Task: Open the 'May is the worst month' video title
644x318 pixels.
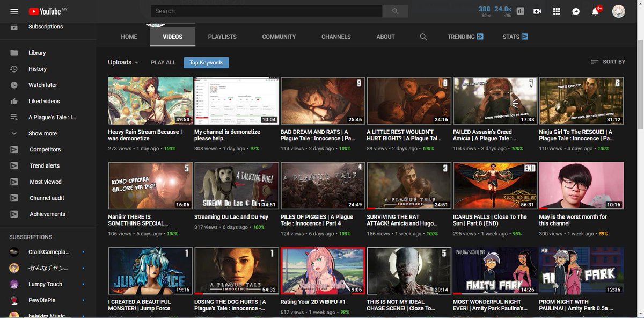Action: coord(573,220)
